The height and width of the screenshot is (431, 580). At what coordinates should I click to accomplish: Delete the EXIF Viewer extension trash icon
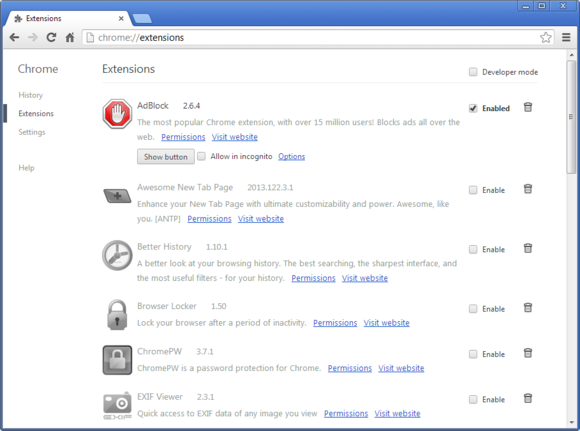point(528,398)
